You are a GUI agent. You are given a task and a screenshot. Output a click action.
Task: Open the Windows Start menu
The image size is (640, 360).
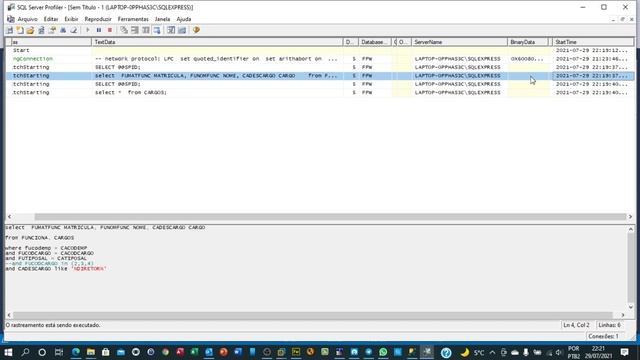pyautogui.click(x=8, y=352)
